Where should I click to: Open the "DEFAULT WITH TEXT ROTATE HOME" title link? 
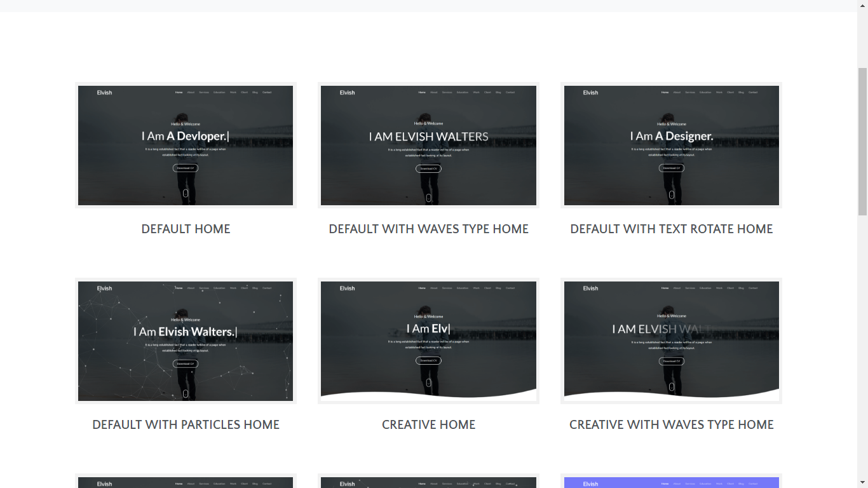tap(672, 229)
